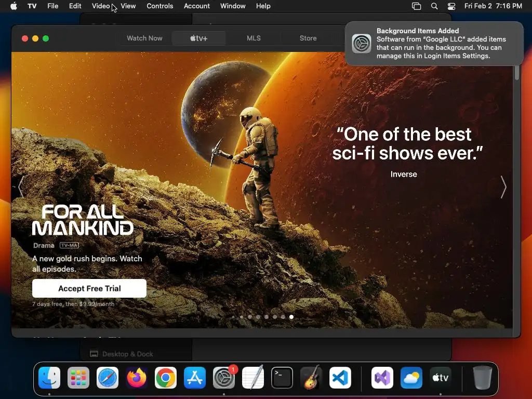Screen dimensions: 532x399
Task: Open the Video menu
Action: click(101, 6)
